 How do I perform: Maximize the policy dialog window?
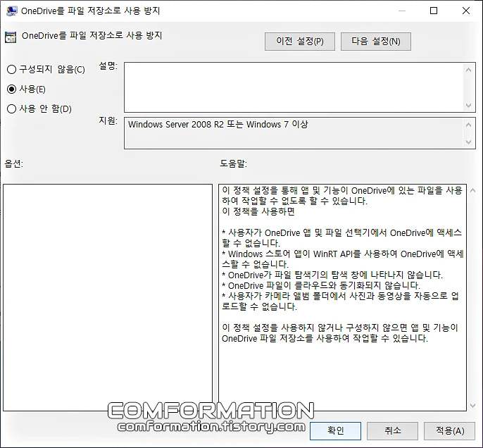click(434, 11)
